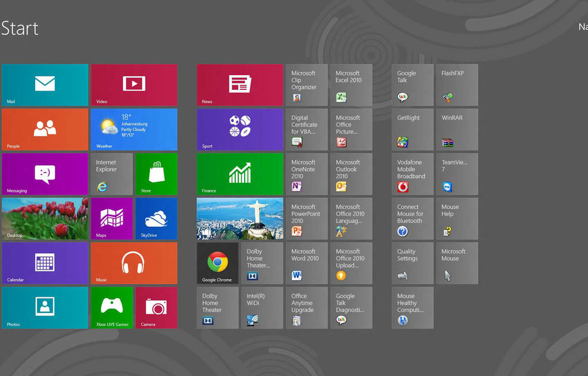The width and height of the screenshot is (588, 376).
Task: Open the WinRAR tile
Action: click(457, 129)
